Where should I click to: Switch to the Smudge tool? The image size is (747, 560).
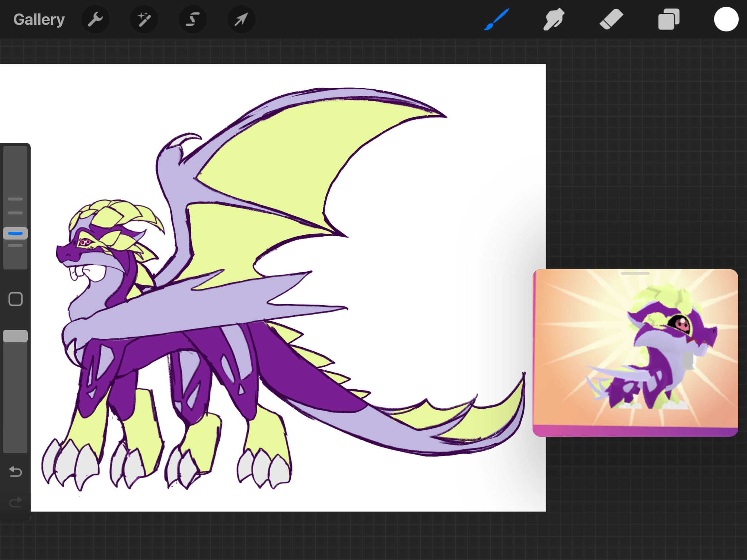point(553,19)
